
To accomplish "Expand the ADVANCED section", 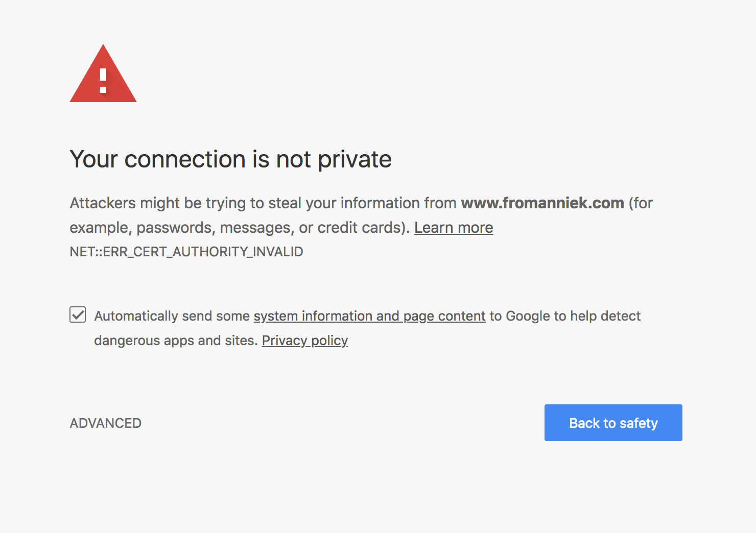I will 106,423.
